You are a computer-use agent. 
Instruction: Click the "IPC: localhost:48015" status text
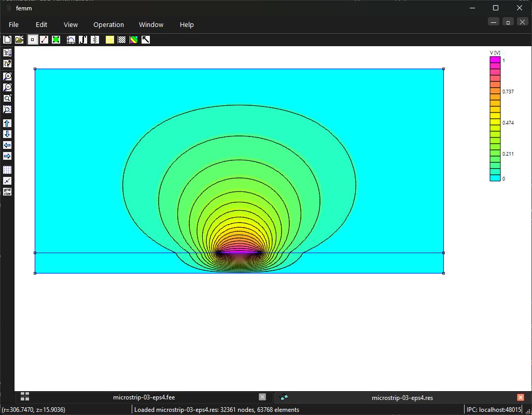point(494,410)
